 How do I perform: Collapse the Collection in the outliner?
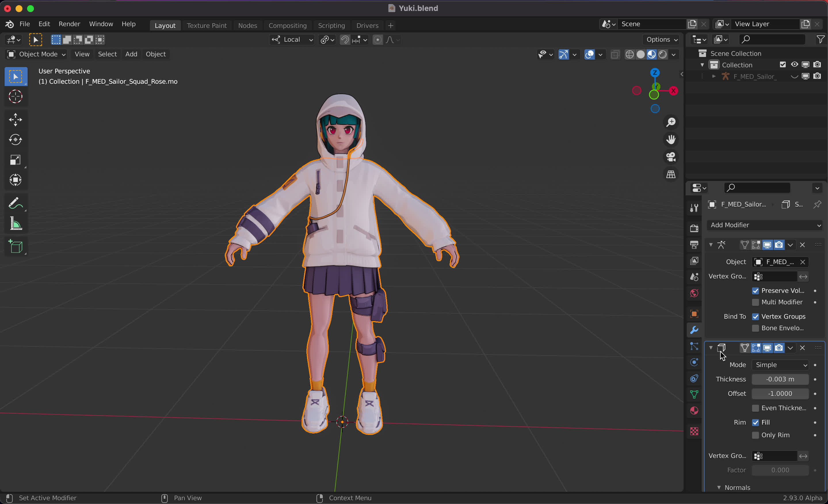[x=702, y=65]
